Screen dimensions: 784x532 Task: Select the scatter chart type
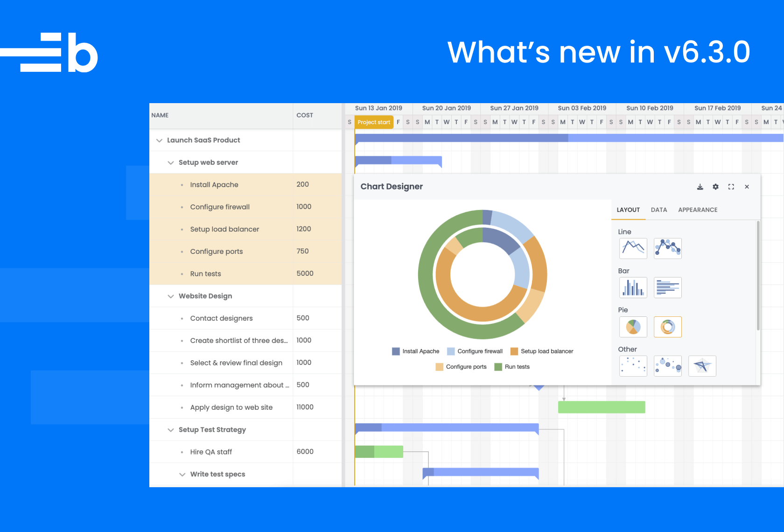tap(633, 366)
